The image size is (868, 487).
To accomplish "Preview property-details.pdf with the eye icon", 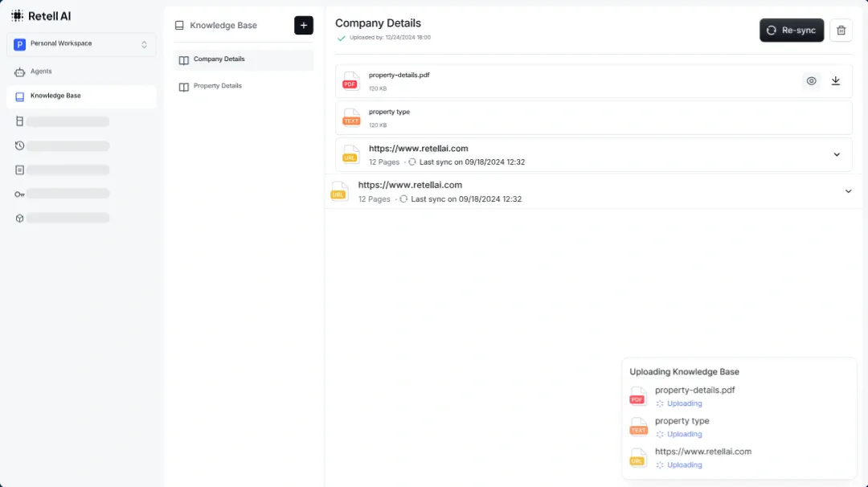I will (x=811, y=80).
